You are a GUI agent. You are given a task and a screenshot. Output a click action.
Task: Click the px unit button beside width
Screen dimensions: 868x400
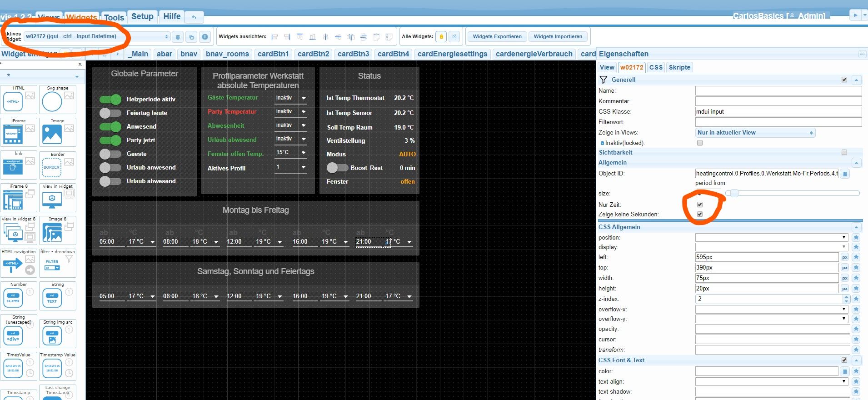point(845,278)
